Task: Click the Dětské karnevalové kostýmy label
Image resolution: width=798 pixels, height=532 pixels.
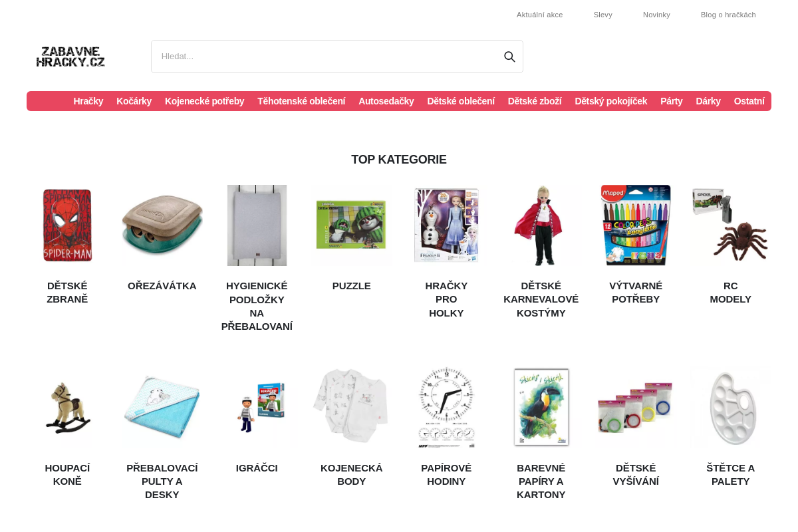Action: coord(541,299)
